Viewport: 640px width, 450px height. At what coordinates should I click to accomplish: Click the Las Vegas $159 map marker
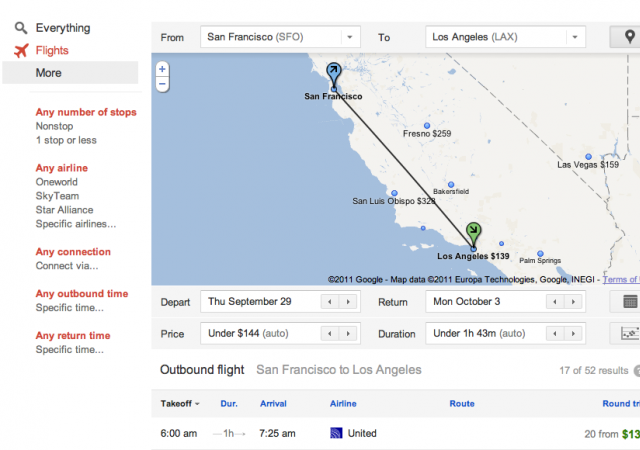coord(588,156)
